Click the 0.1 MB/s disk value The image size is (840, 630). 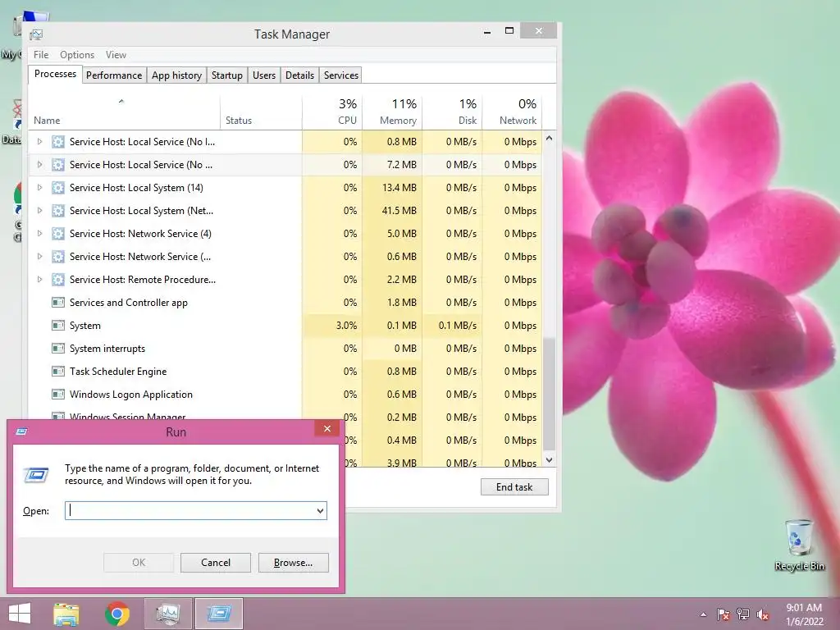tap(457, 326)
